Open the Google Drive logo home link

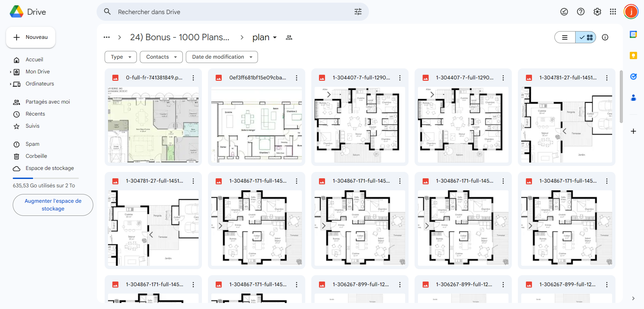pyautogui.click(x=28, y=12)
